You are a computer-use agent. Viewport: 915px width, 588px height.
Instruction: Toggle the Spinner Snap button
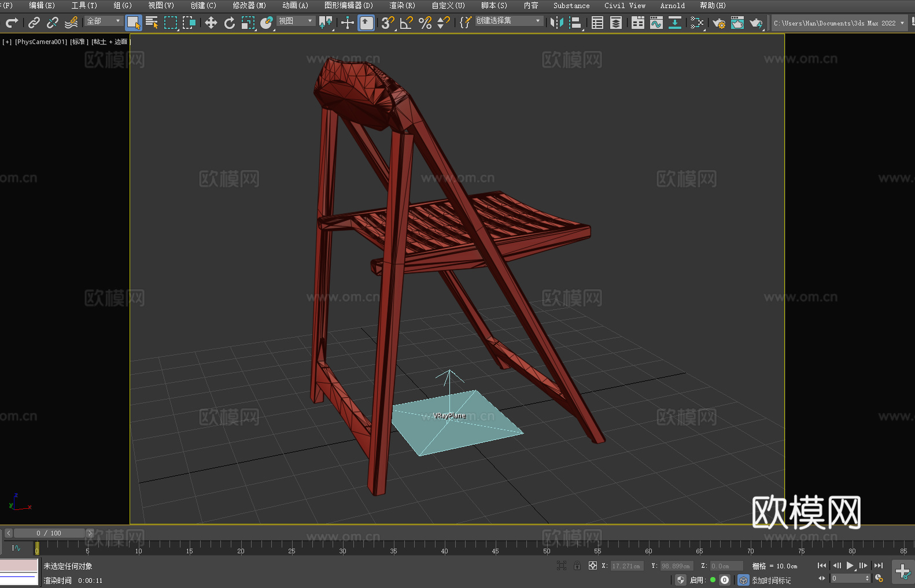click(444, 23)
